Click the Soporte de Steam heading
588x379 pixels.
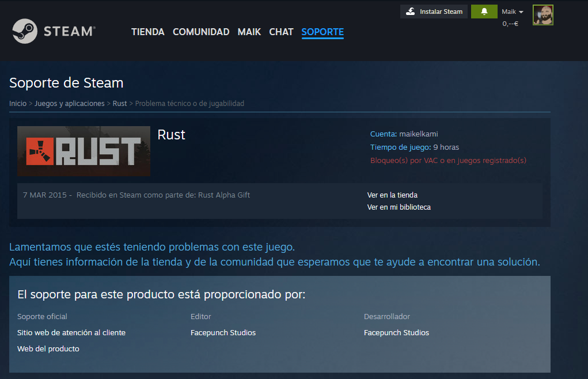66,83
